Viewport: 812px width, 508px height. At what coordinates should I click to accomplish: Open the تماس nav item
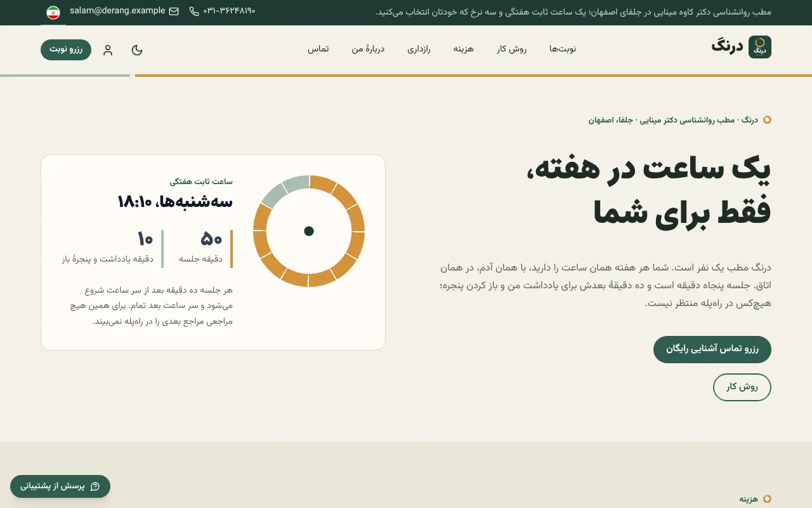tap(318, 50)
